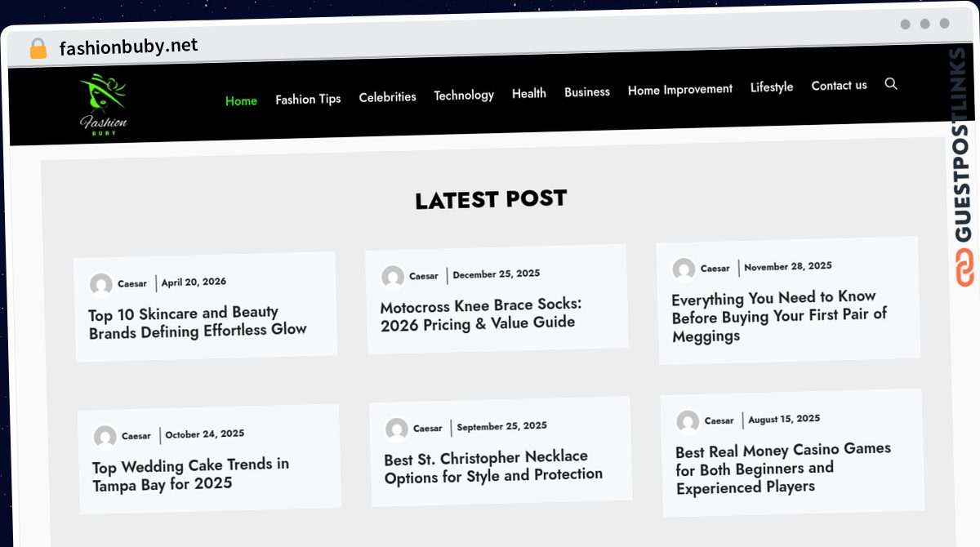
Task: Click Caesar avatar on Casino Games post
Action: (688, 421)
